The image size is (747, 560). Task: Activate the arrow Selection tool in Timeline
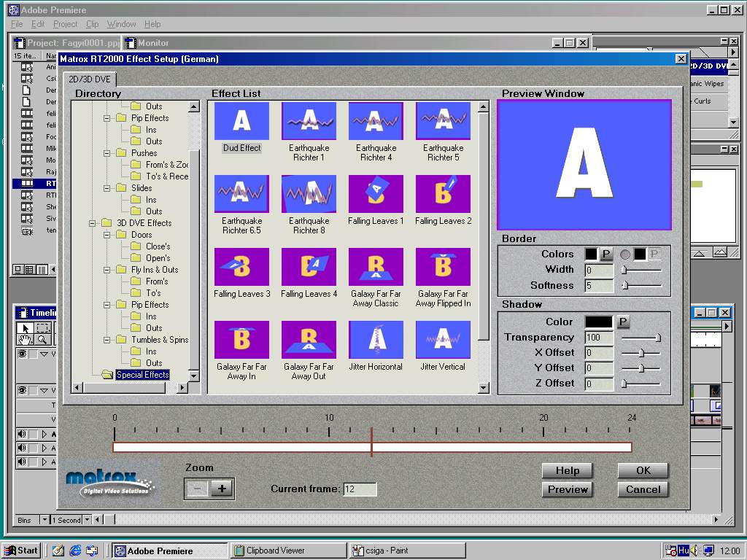(x=26, y=327)
